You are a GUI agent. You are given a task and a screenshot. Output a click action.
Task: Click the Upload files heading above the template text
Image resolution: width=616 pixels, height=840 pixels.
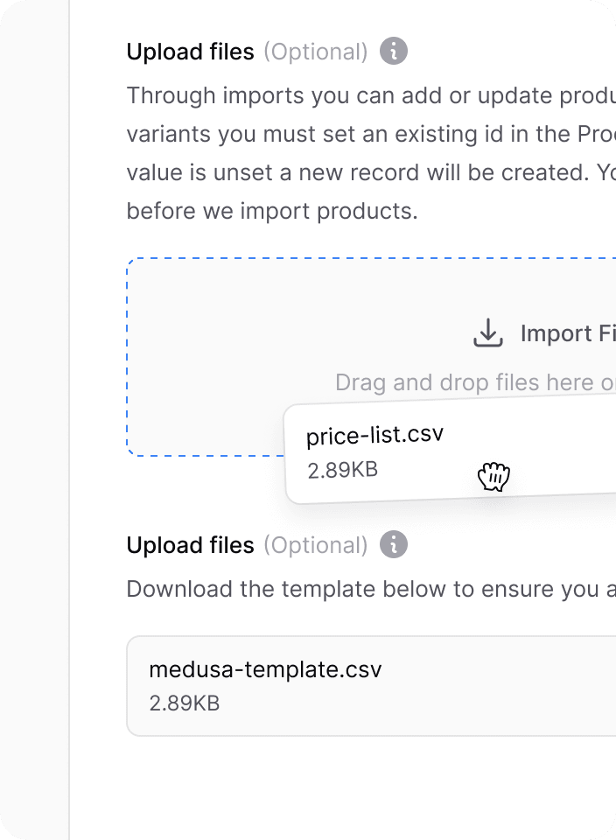[190, 545]
